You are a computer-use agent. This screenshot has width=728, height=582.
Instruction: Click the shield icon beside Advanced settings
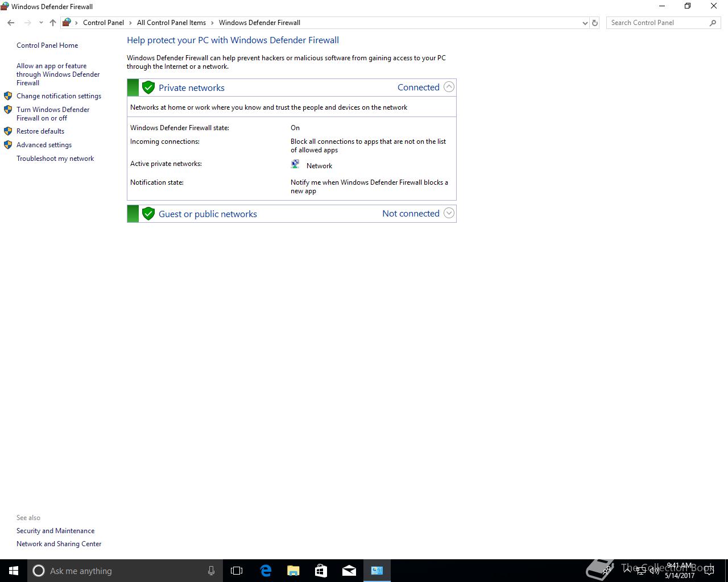(8, 145)
